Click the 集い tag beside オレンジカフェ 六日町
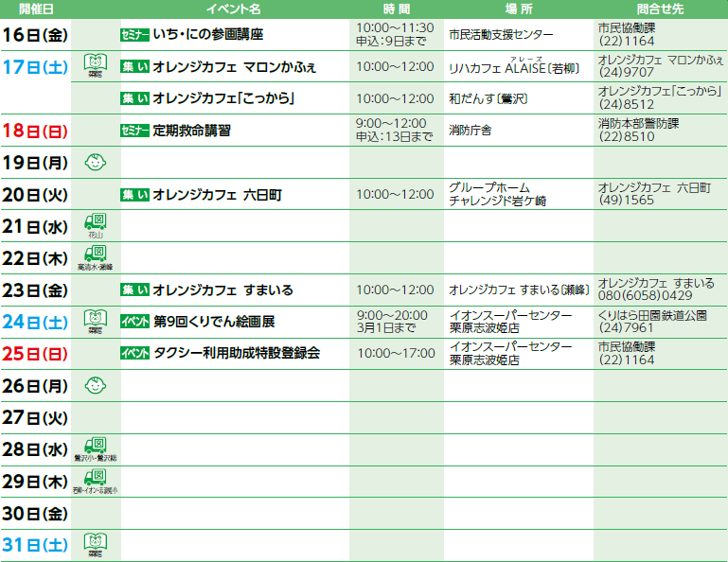The height and width of the screenshot is (562, 728). [x=135, y=195]
